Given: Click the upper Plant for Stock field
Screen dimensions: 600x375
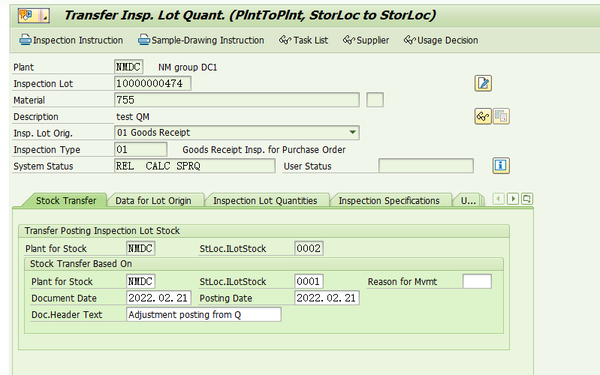Looking at the screenshot, I should (x=140, y=248).
